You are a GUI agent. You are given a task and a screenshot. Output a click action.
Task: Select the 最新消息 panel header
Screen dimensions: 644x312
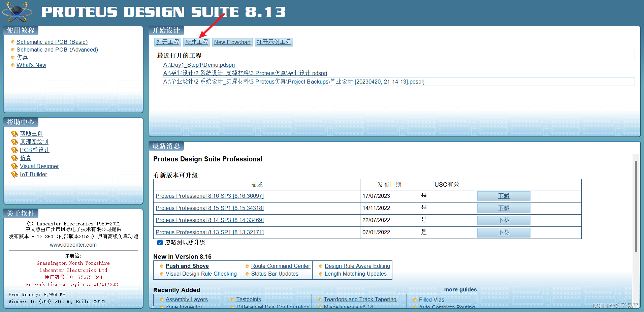point(166,146)
